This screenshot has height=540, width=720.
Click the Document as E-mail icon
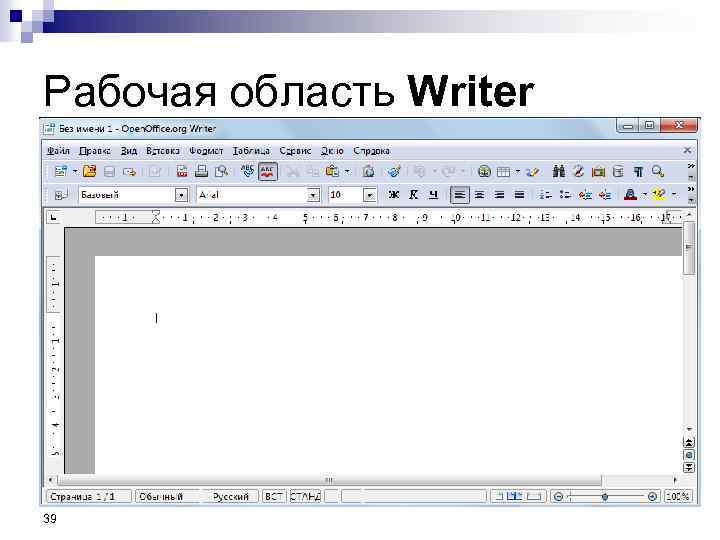[129, 172]
